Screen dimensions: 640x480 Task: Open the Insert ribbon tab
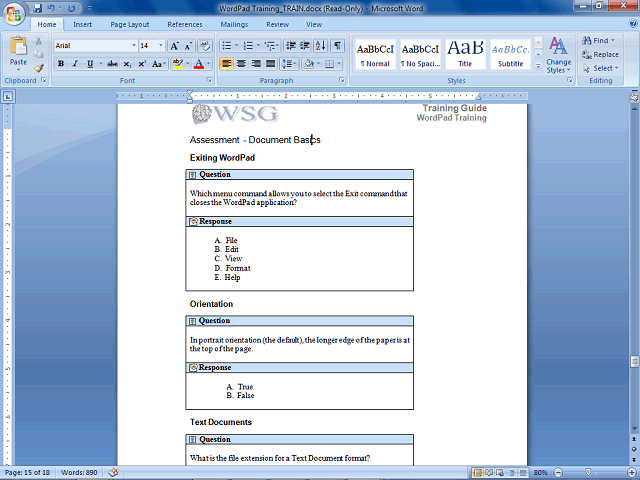[82, 24]
